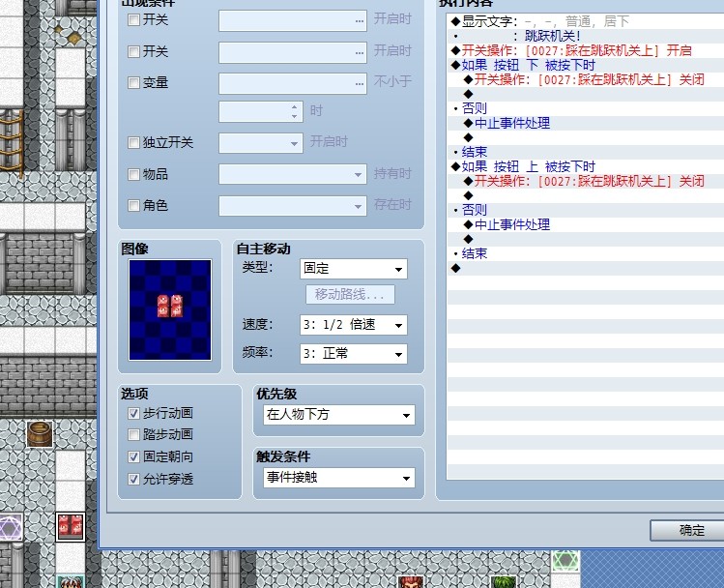This screenshot has height=588, width=724.
Task: Select the first 否则 line
Action: 585,108
